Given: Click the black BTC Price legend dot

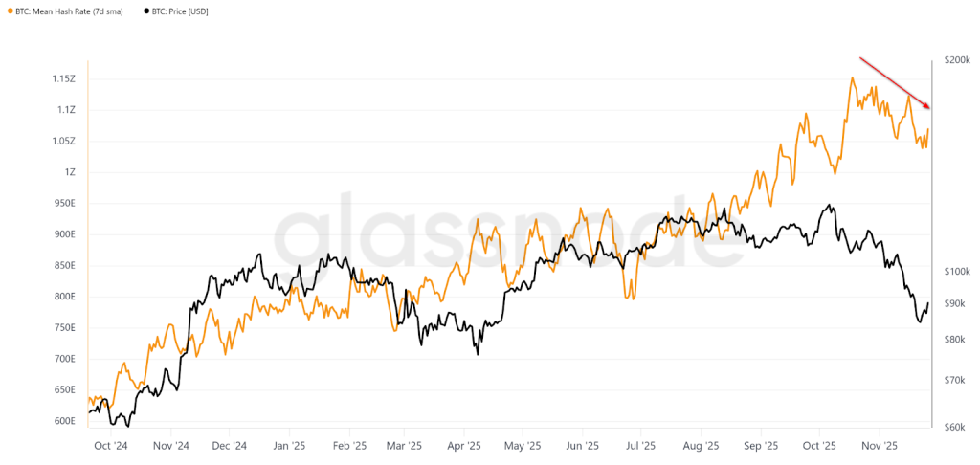Looking at the screenshot, I should click(x=146, y=11).
